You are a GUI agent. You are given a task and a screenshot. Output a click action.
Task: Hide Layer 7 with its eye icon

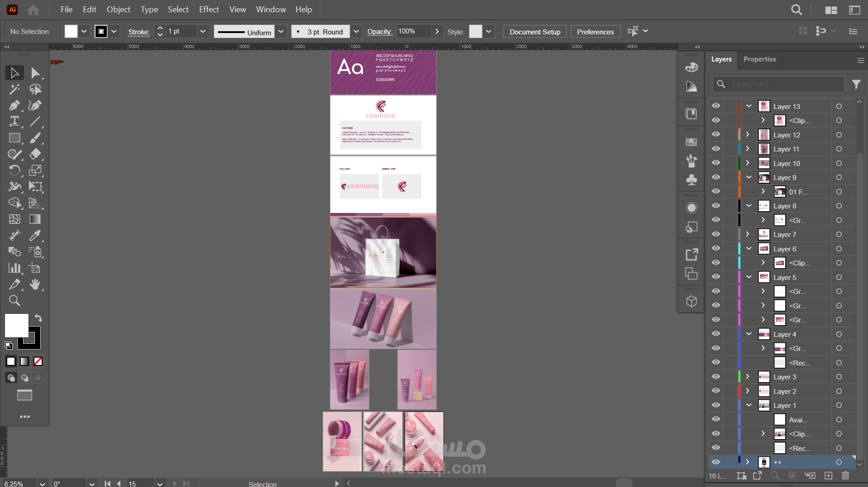[716, 234]
